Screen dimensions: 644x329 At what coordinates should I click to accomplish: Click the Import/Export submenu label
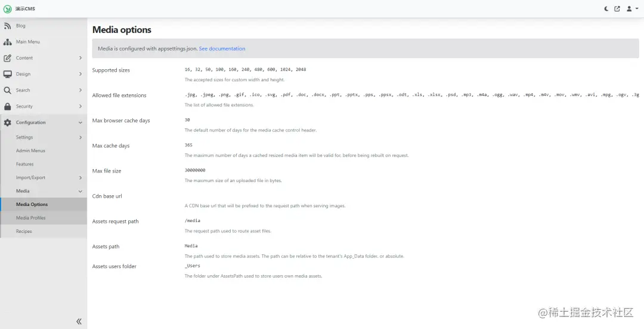[x=30, y=178]
